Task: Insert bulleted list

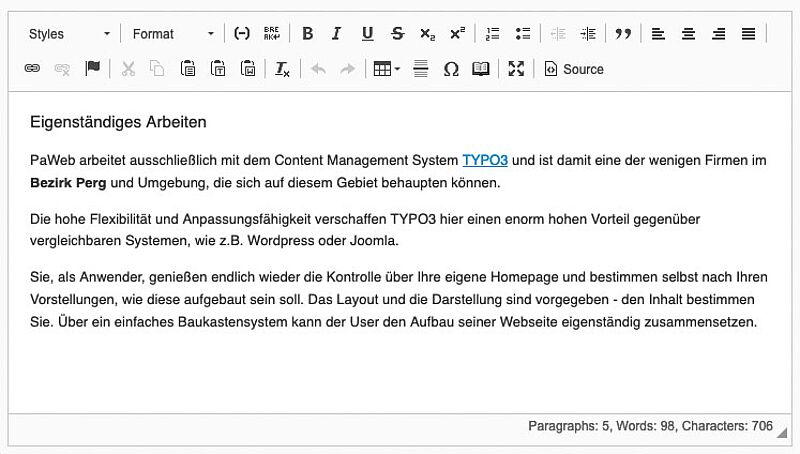Action: pyautogui.click(x=522, y=34)
